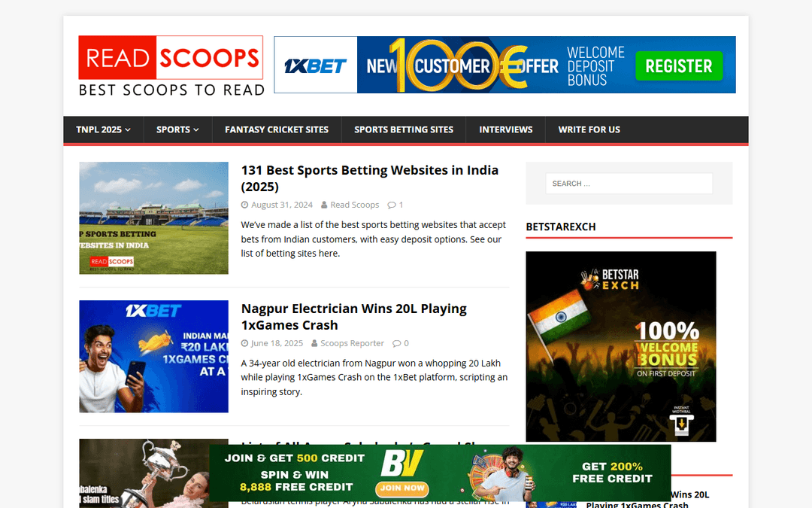Click the JOIN NOW button in bottom banner

pyautogui.click(x=402, y=488)
